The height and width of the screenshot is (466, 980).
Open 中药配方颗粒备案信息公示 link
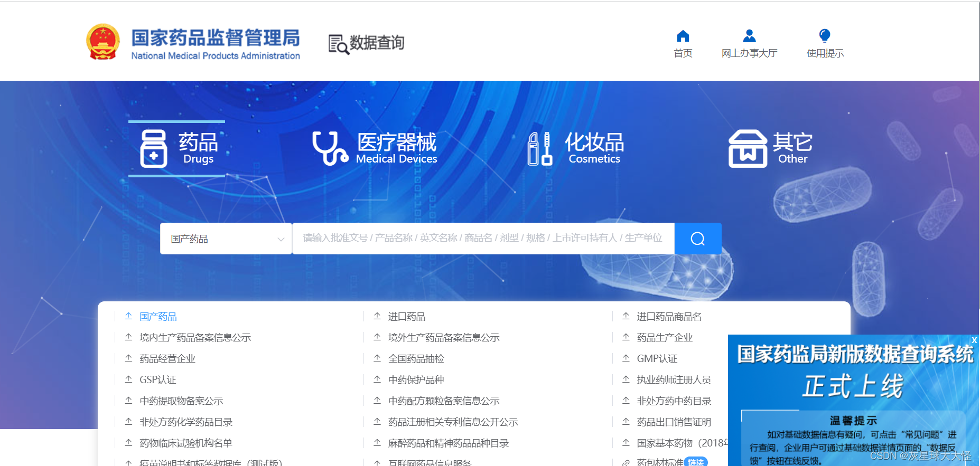point(444,401)
